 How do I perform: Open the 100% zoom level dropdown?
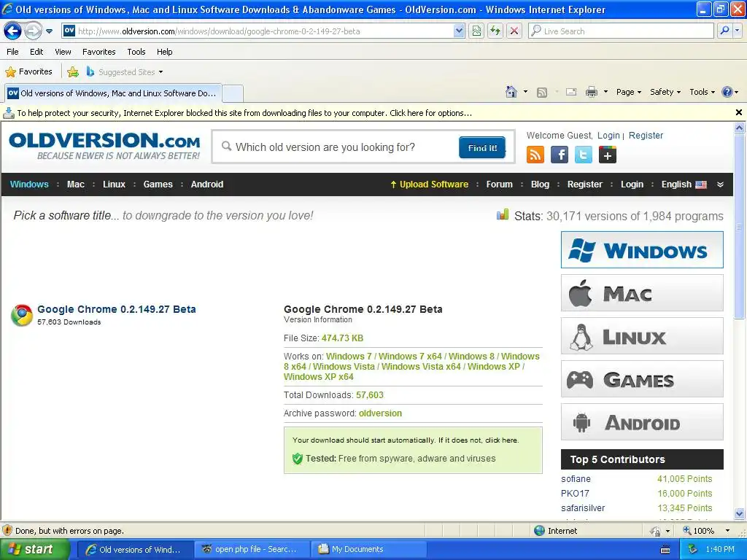[727, 531]
